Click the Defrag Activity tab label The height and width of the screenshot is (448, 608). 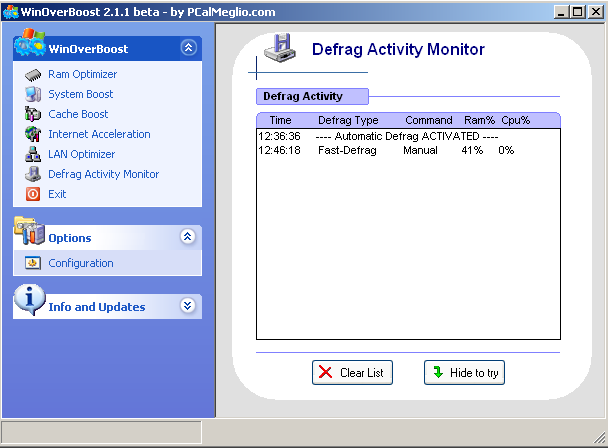(312, 96)
